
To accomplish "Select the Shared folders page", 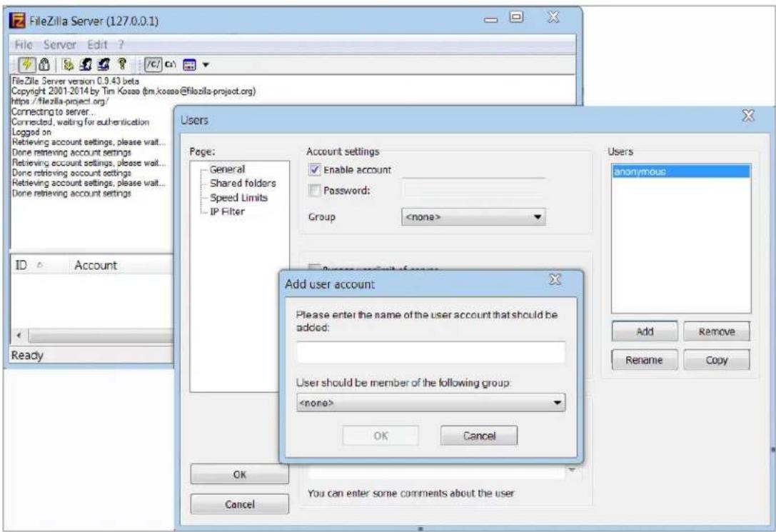I will [243, 183].
